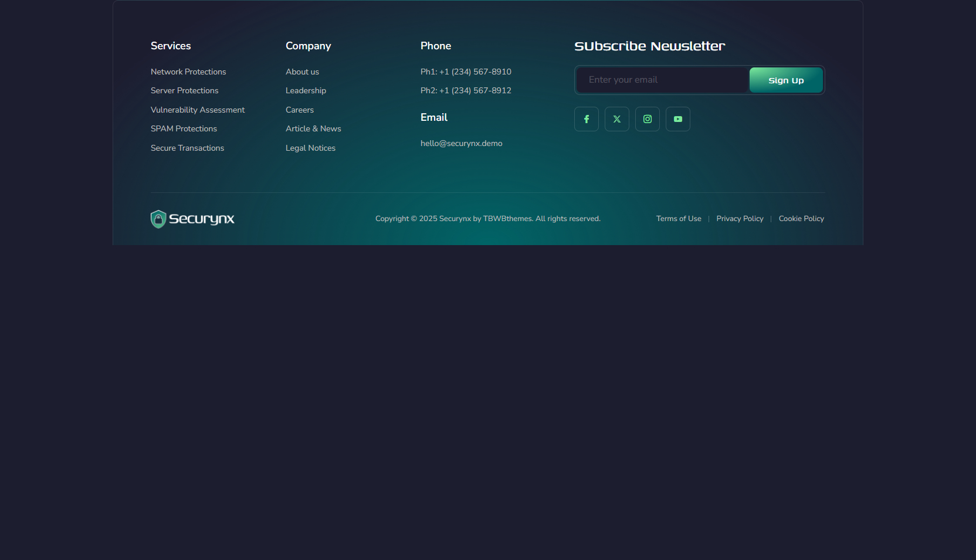This screenshot has width=976, height=560.
Task: View the Legal Notices page
Action: [310, 148]
